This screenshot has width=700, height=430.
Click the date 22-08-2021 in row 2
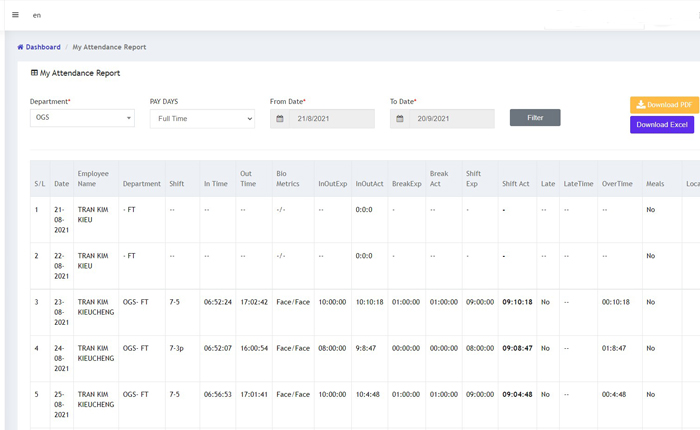point(62,266)
